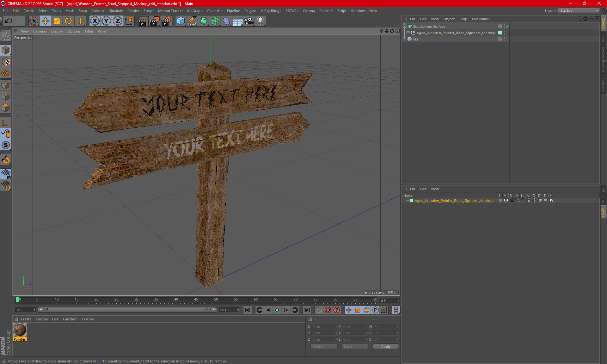This screenshot has height=364, width=607.
Task: Add a Floor environment object
Action: [238, 21]
